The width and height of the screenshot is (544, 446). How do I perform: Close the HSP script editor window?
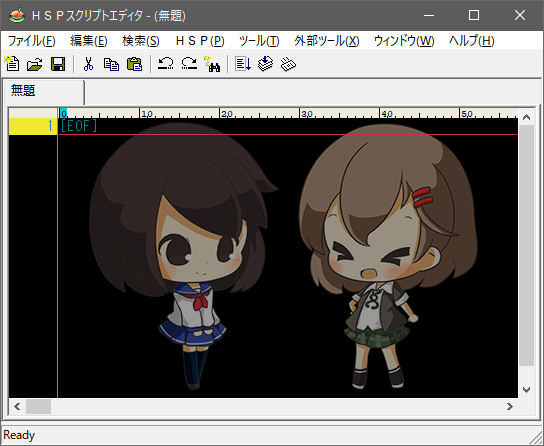(520, 16)
